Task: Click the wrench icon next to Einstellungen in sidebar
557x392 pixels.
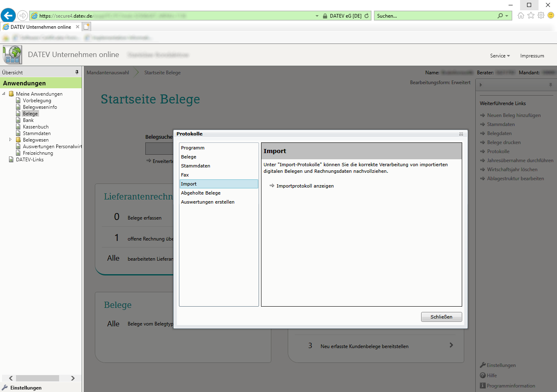Action: (5, 387)
